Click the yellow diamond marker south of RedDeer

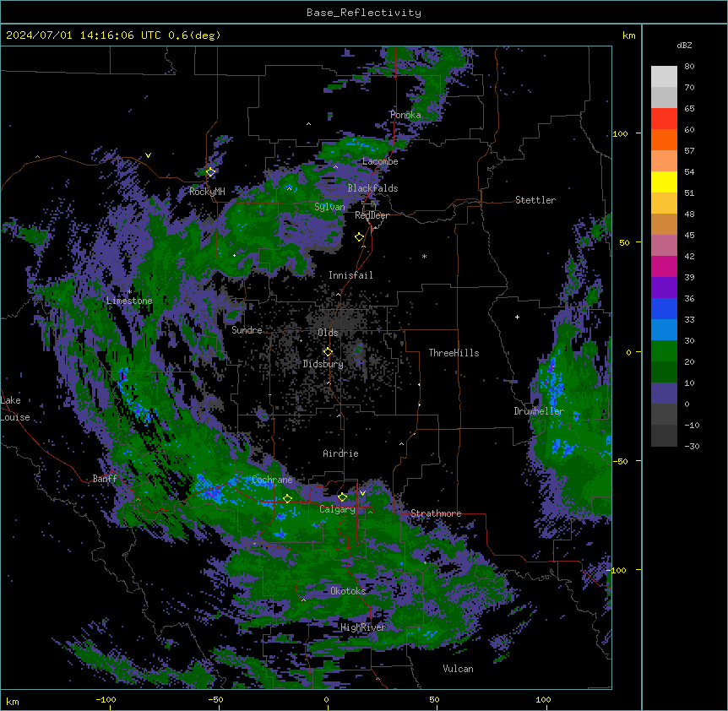pyautogui.click(x=360, y=237)
